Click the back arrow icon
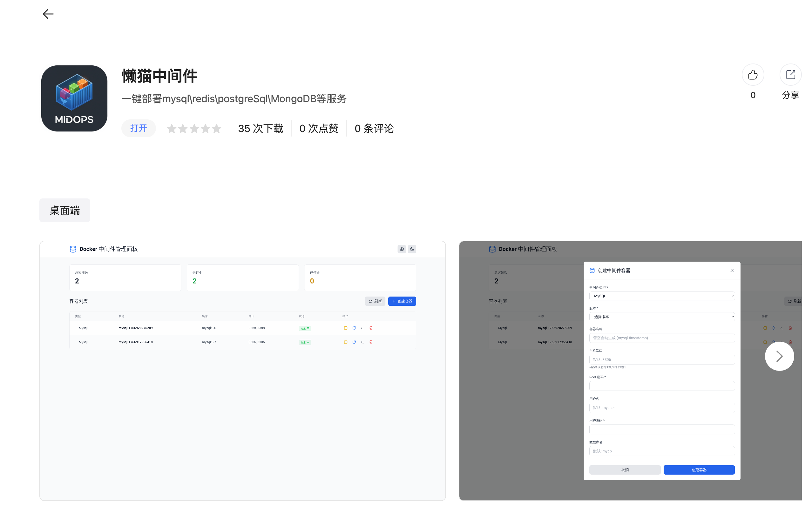Screen dimensions: 812x515 tap(48, 14)
